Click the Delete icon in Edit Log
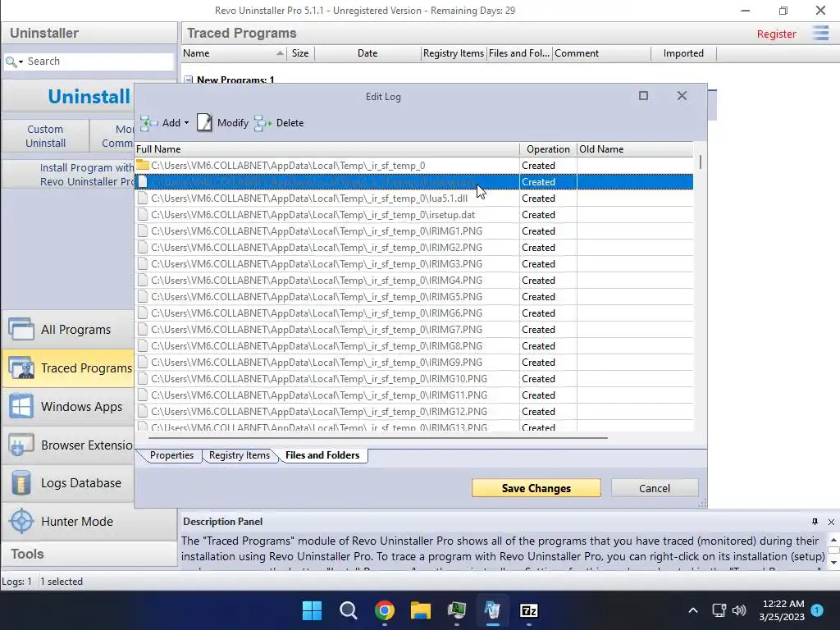840x630 pixels. [x=262, y=123]
